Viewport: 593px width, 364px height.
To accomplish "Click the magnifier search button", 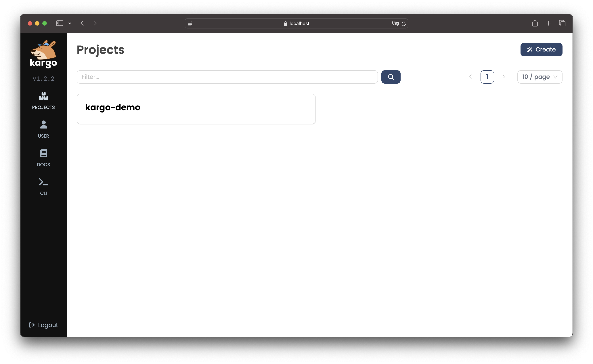I will tap(391, 77).
